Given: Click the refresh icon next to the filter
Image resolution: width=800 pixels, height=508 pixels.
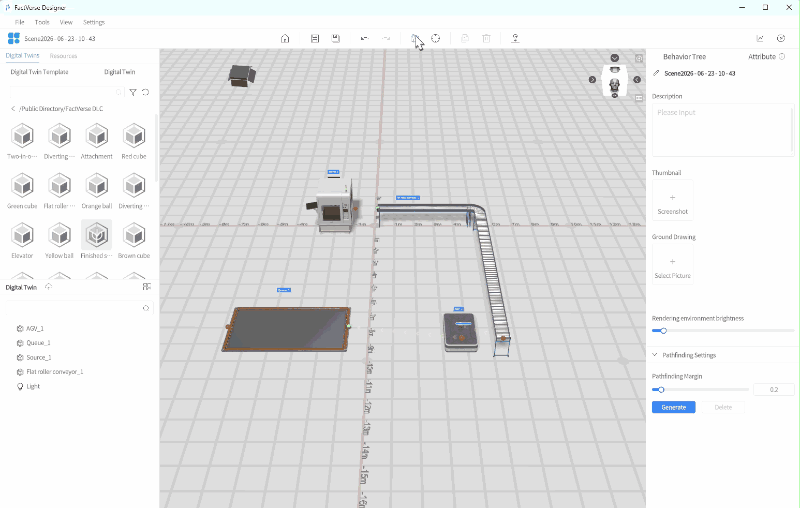Looking at the screenshot, I should (145, 92).
